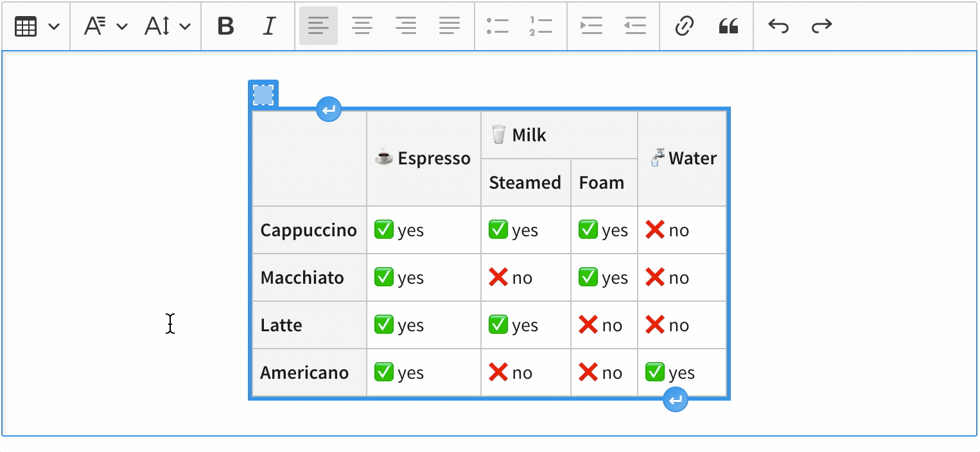Insert a numbered list
980x452 pixels.
point(541,26)
